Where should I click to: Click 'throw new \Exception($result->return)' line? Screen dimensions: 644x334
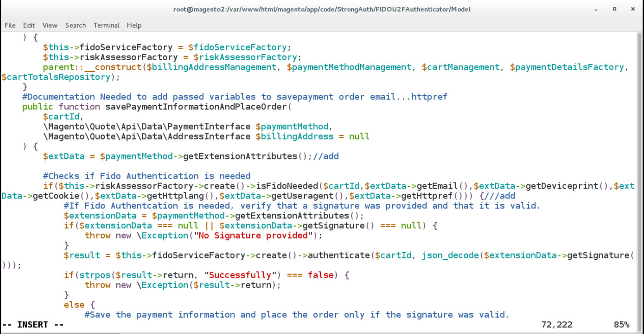pos(183,285)
